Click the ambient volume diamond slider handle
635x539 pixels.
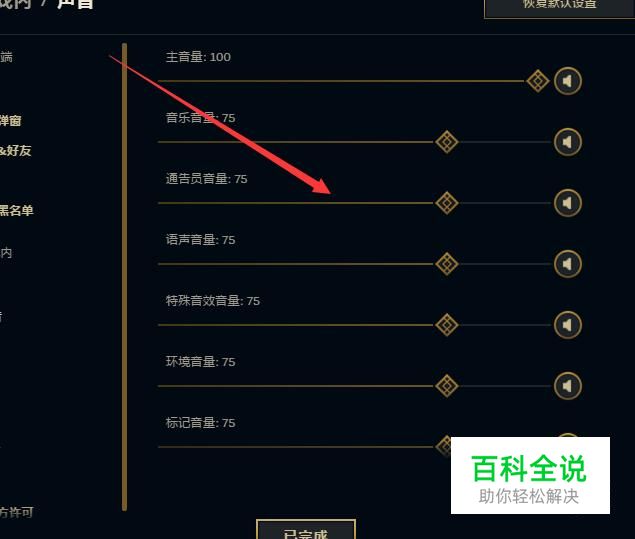[x=447, y=386]
